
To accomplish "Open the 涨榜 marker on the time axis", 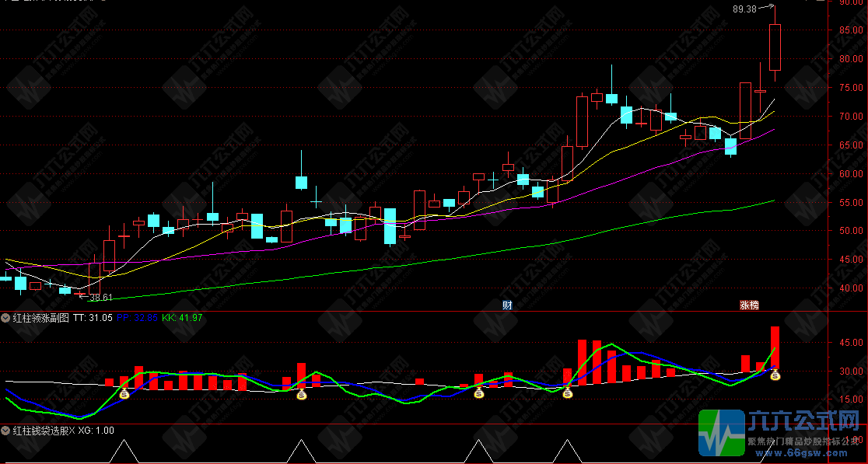I will point(750,305).
